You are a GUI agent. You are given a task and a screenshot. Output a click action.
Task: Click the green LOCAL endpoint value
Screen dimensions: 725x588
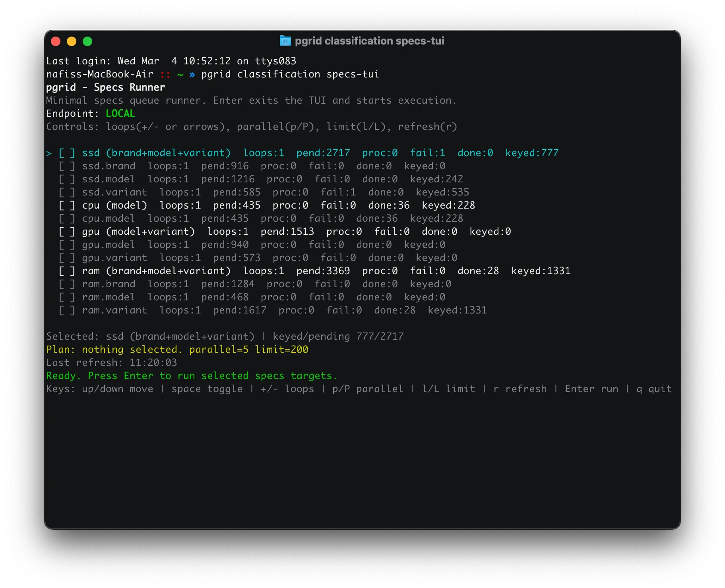(120, 114)
